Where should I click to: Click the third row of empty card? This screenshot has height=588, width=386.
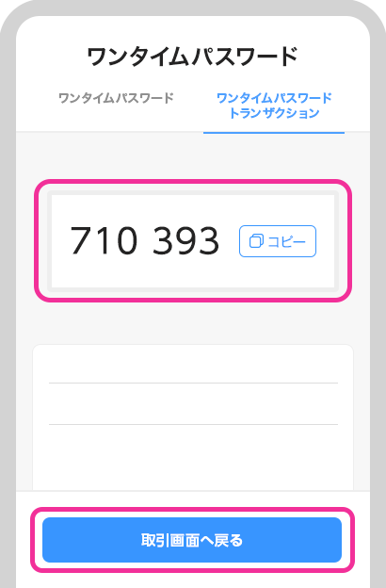[193, 457]
